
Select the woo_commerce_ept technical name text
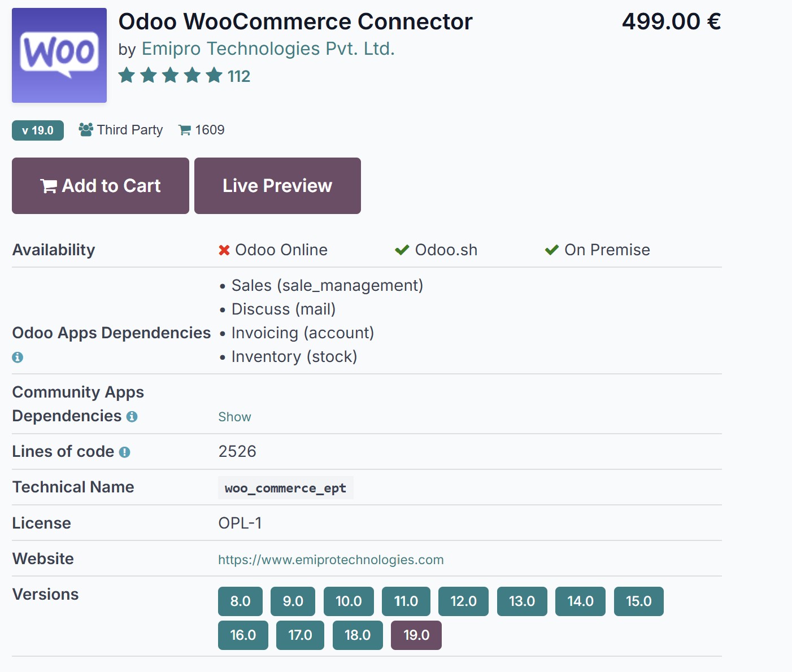tap(285, 487)
